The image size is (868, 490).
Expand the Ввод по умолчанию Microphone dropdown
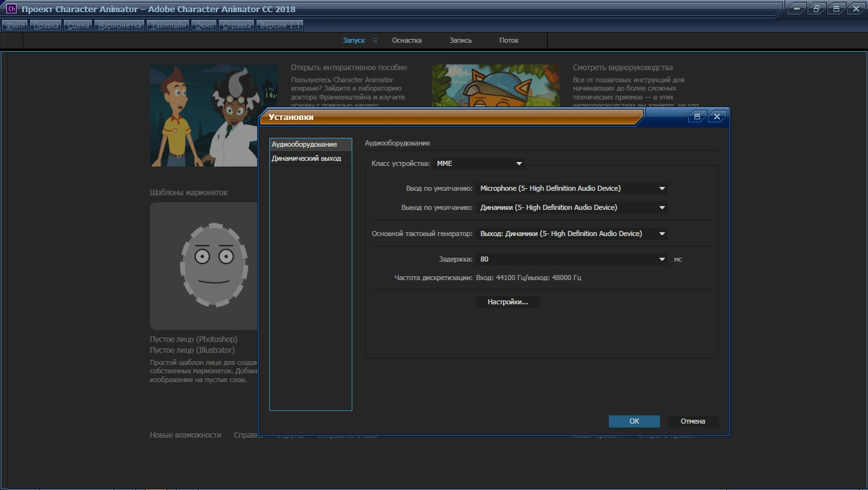pos(572,188)
